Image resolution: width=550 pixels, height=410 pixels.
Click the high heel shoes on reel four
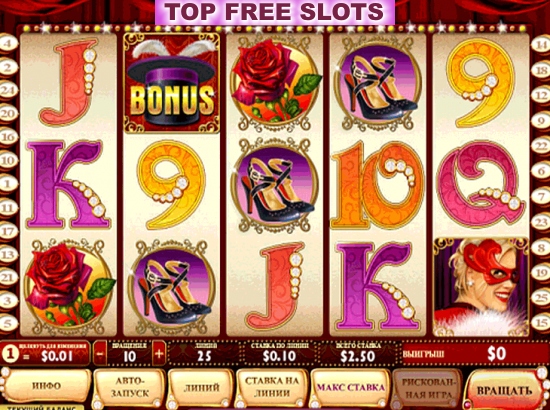pyautogui.click(x=378, y=83)
